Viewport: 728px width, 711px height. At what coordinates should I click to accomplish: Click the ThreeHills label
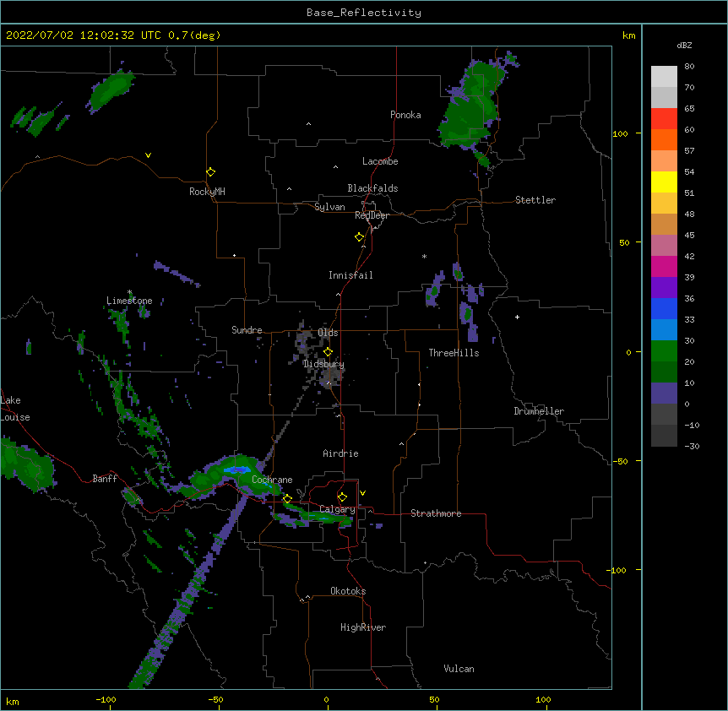click(x=454, y=353)
